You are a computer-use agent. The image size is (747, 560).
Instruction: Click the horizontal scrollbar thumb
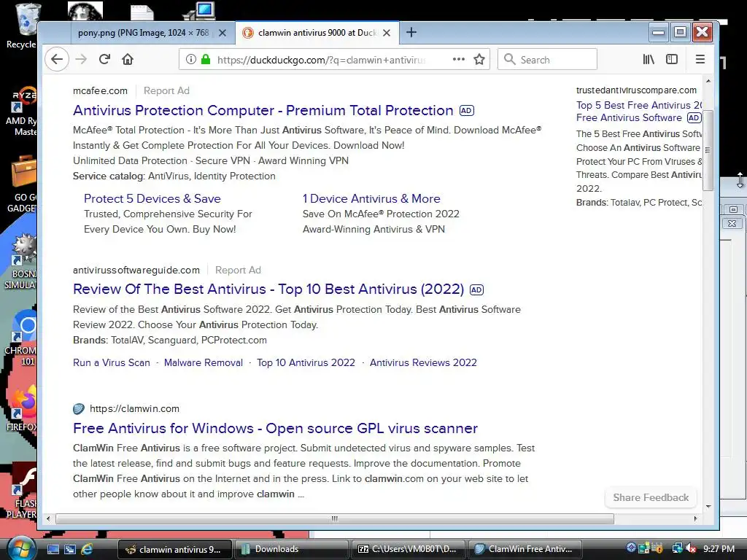point(334,518)
